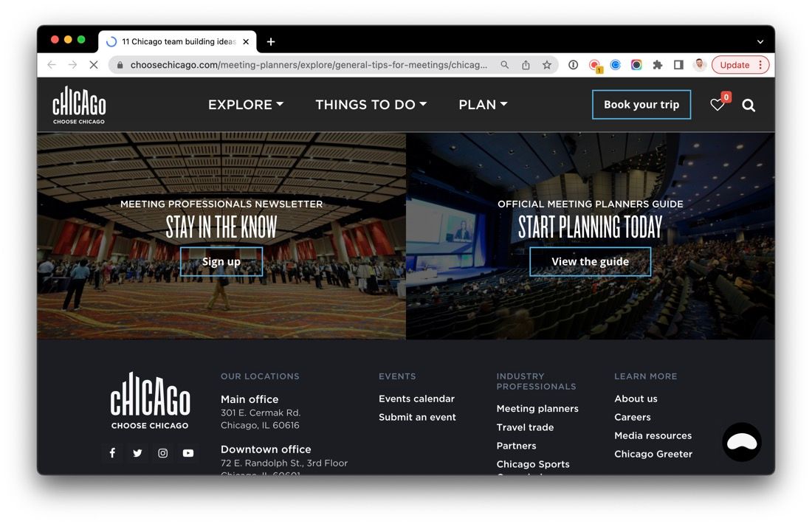
Task: Bookmark page with the star icon
Action: [x=547, y=65]
